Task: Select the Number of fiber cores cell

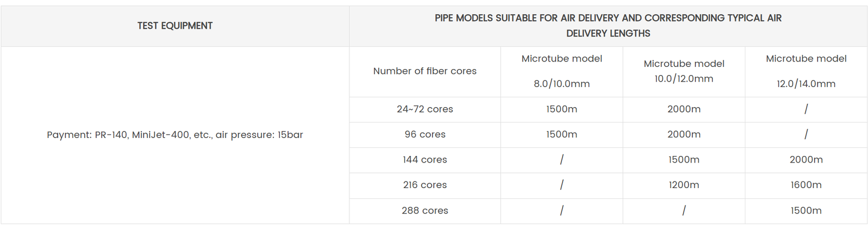Action: click(425, 71)
